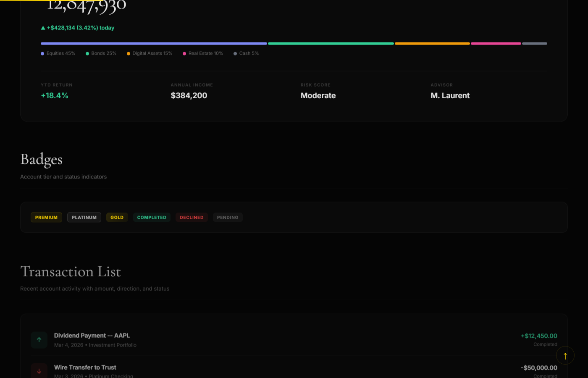Viewport: 588px width, 378px height.
Task: Click the COMPLETED status badge
Action: click(152, 218)
